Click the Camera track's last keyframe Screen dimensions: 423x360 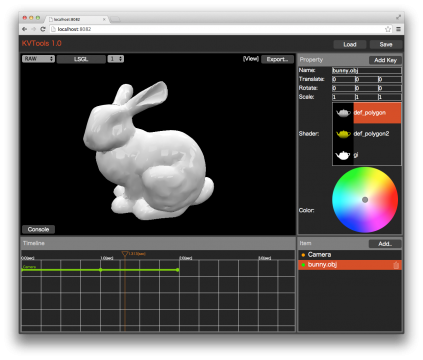pos(178,270)
